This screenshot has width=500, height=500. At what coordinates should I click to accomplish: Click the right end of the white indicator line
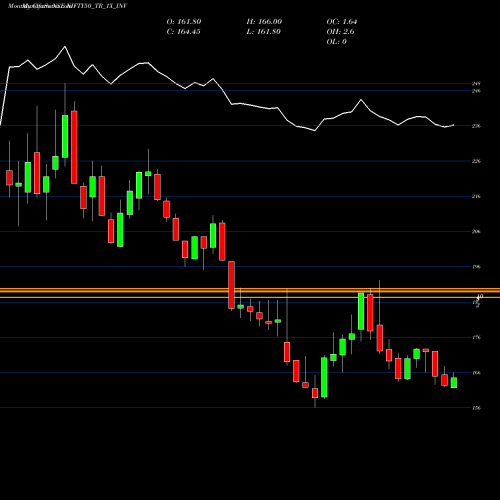[x=453, y=125]
